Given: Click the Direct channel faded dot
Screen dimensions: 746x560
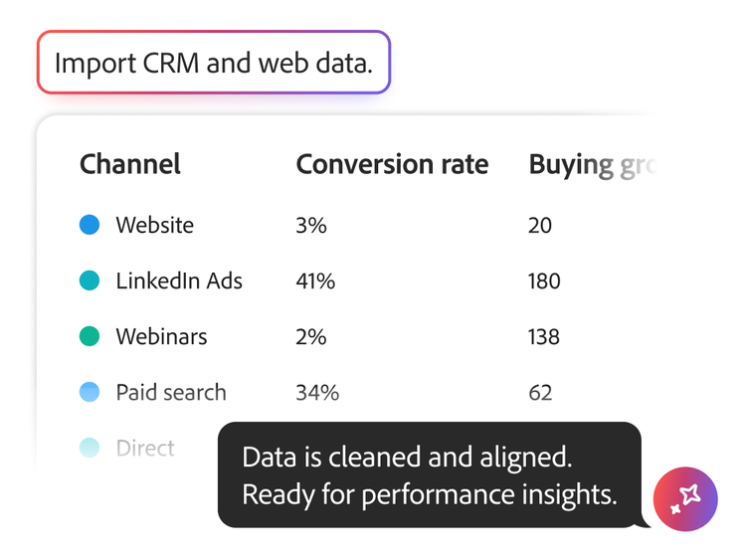Looking at the screenshot, I should [x=90, y=449].
